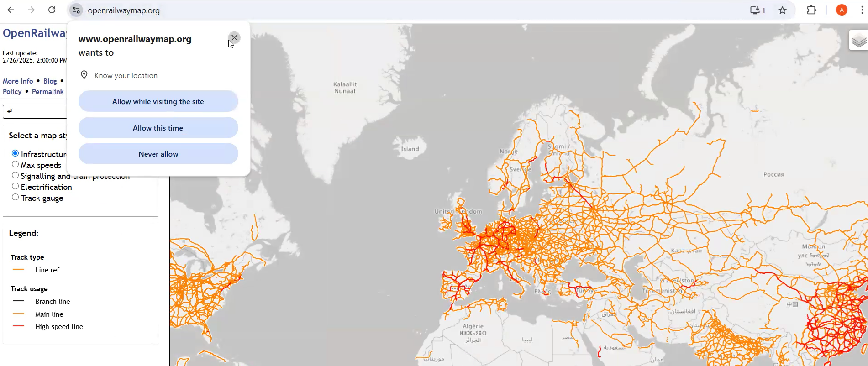Click the location pin icon in the popup

(x=84, y=75)
